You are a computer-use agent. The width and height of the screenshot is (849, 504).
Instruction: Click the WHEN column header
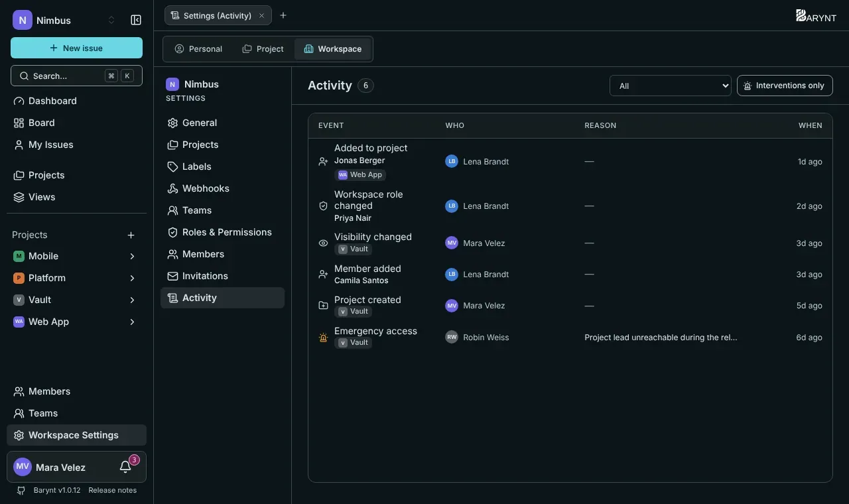tap(810, 125)
